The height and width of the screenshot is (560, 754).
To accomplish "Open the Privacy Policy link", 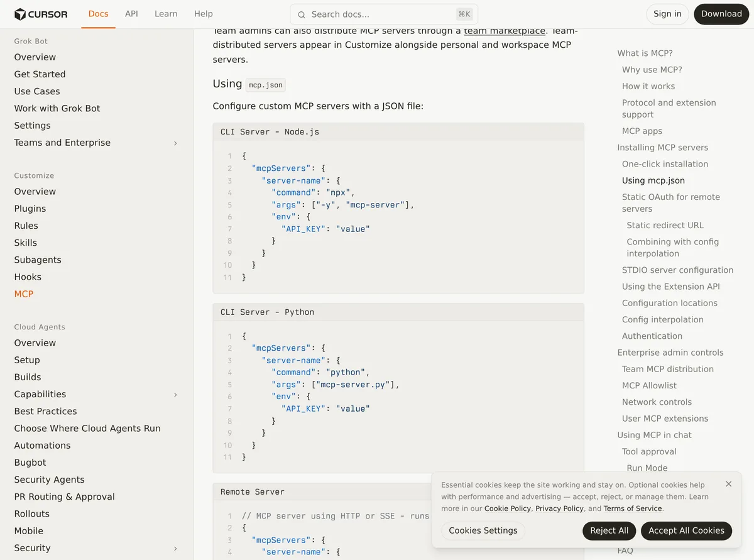I will [559, 508].
